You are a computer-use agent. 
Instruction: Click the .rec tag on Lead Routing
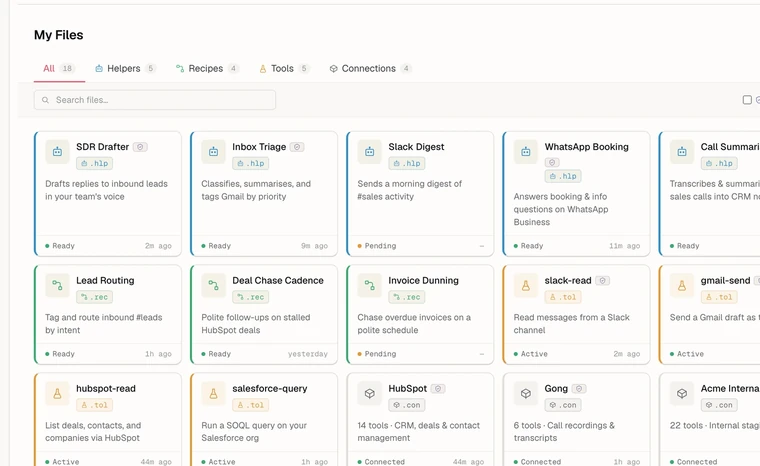coord(95,297)
